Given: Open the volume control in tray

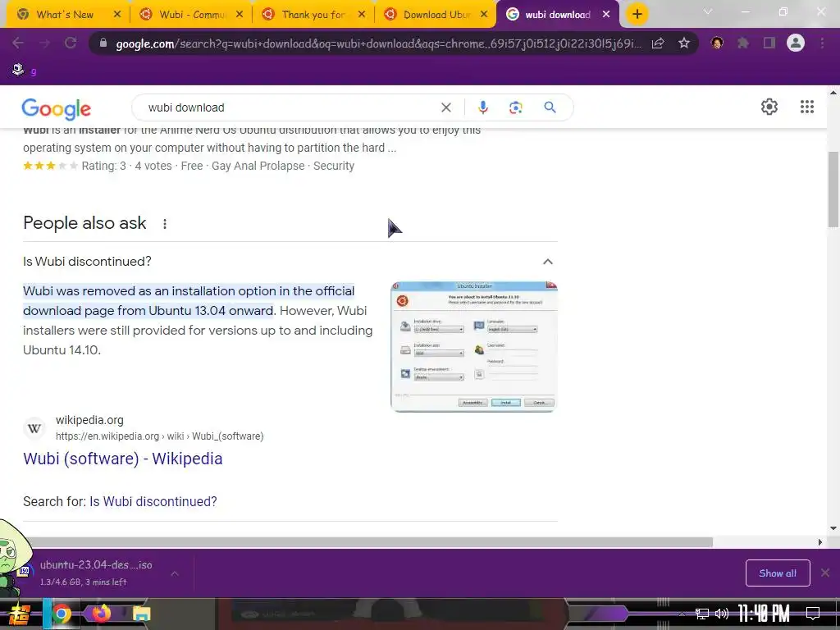Looking at the screenshot, I should [722, 614].
